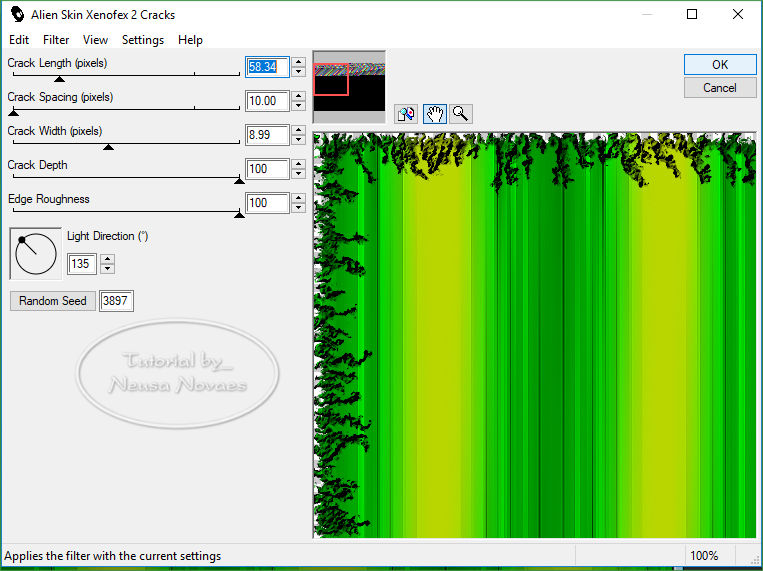Click the Crack Length slider handle
This screenshot has height=571, width=763.
(x=59, y=79)
